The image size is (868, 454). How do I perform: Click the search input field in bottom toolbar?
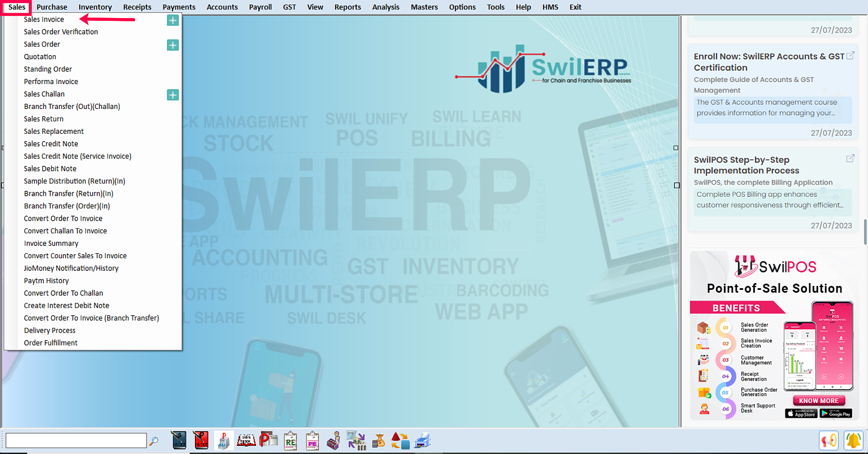click(76, 440)
